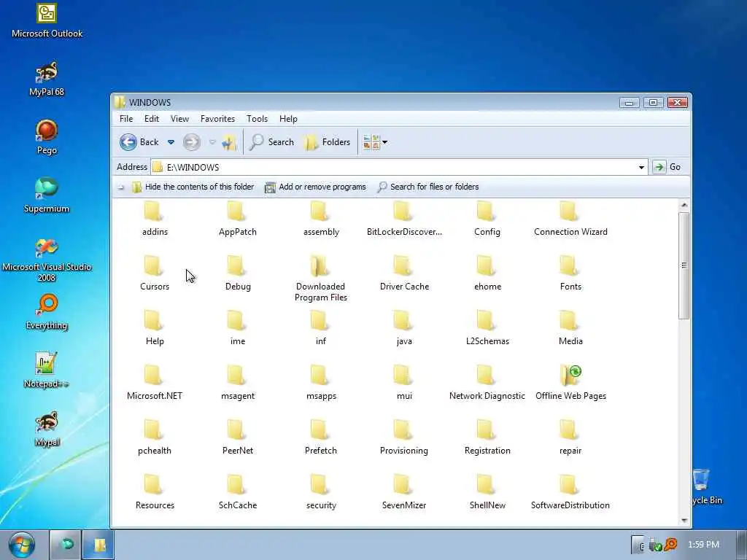Select the Offline Web Pages folder

click(570, 384)
